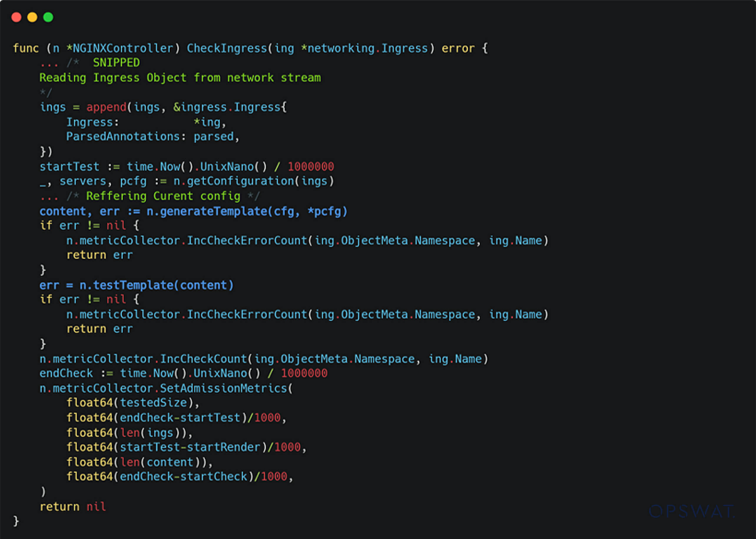
Task: Click the getConfiguration method call
Action: [x=240, y=181]
